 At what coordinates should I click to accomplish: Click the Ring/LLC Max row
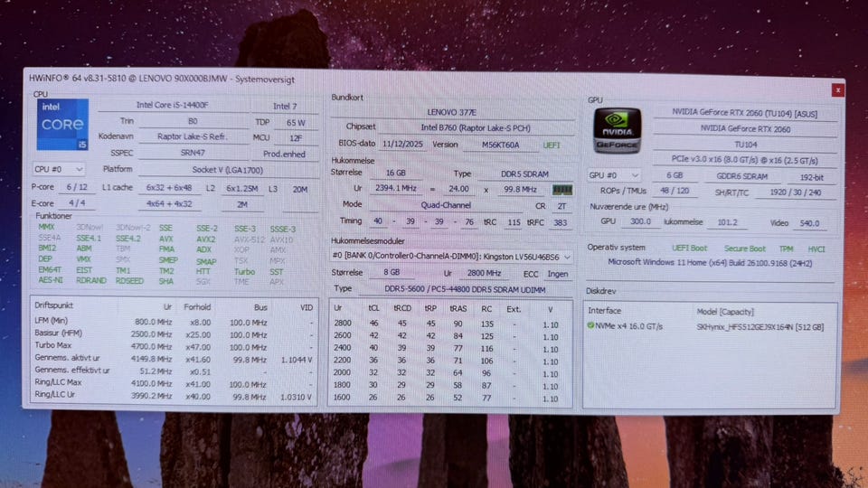click(x=174, y=383)
